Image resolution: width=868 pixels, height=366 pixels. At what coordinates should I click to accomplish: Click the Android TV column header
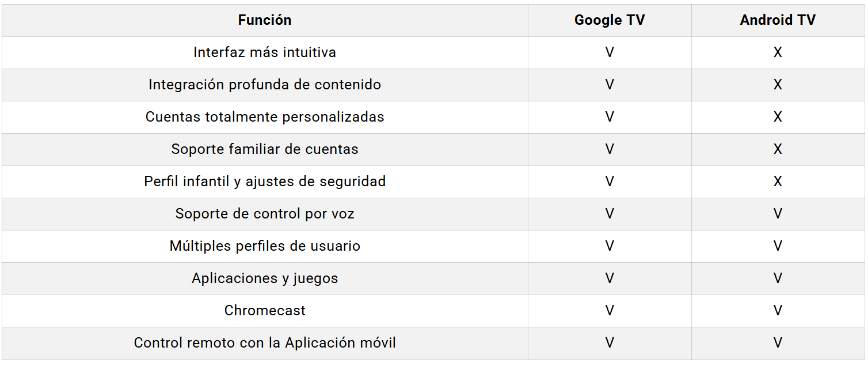778,20
